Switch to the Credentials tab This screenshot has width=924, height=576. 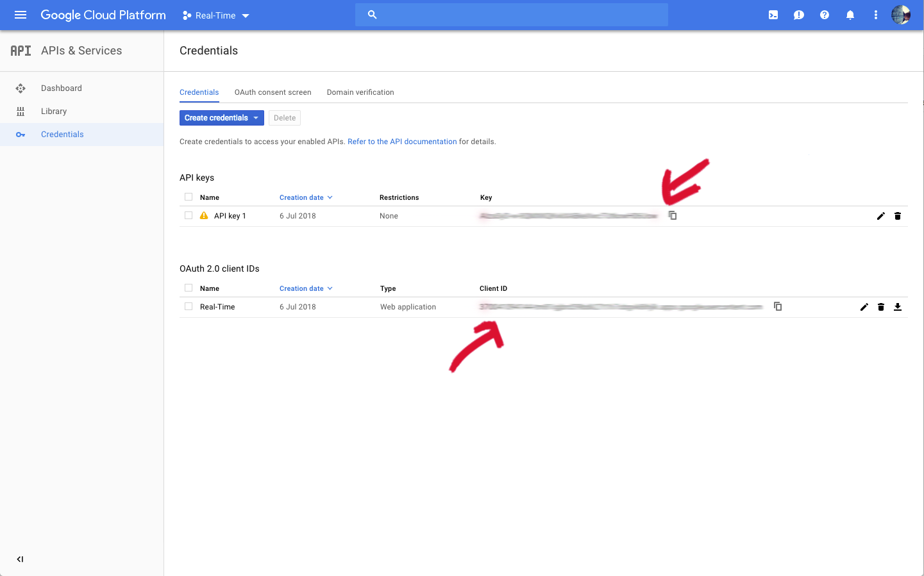tap(199, 92)
